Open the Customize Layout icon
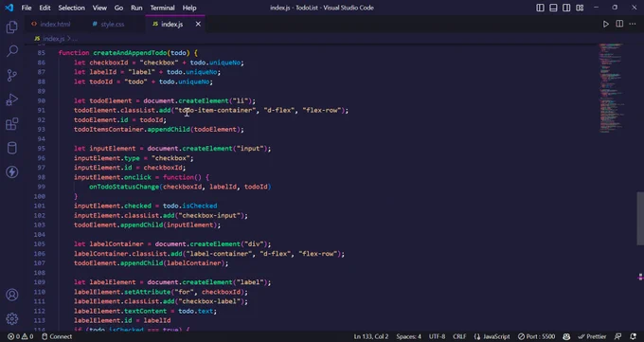 point(580,8)
